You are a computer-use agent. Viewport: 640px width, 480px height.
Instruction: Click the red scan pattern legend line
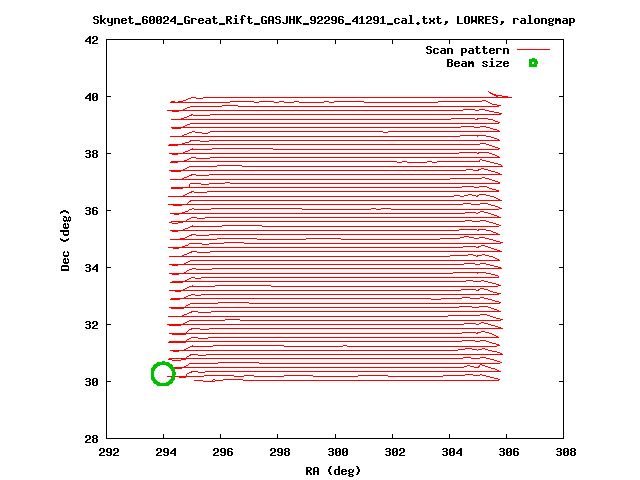tap(533, 50)
